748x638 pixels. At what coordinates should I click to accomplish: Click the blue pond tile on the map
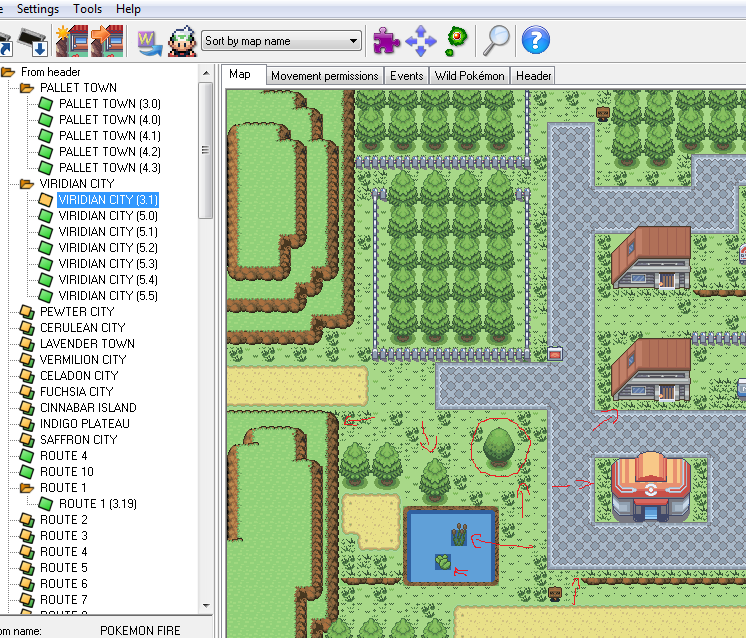point(451,546)
